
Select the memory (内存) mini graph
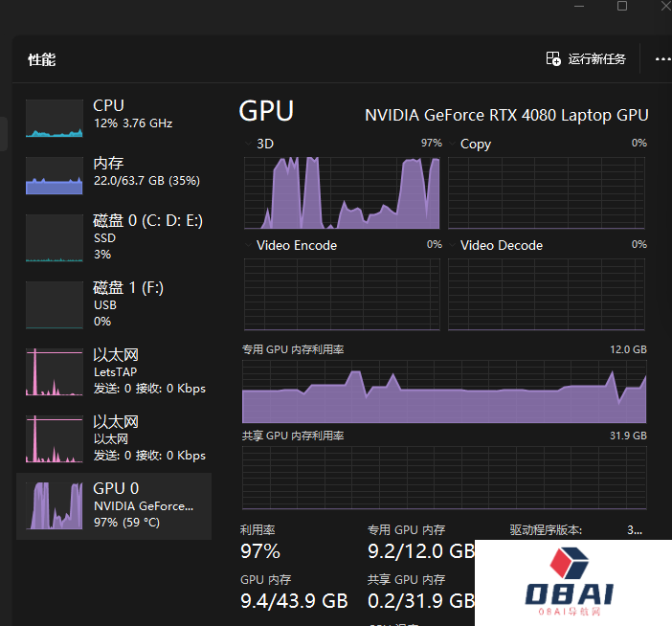[55, 175]
